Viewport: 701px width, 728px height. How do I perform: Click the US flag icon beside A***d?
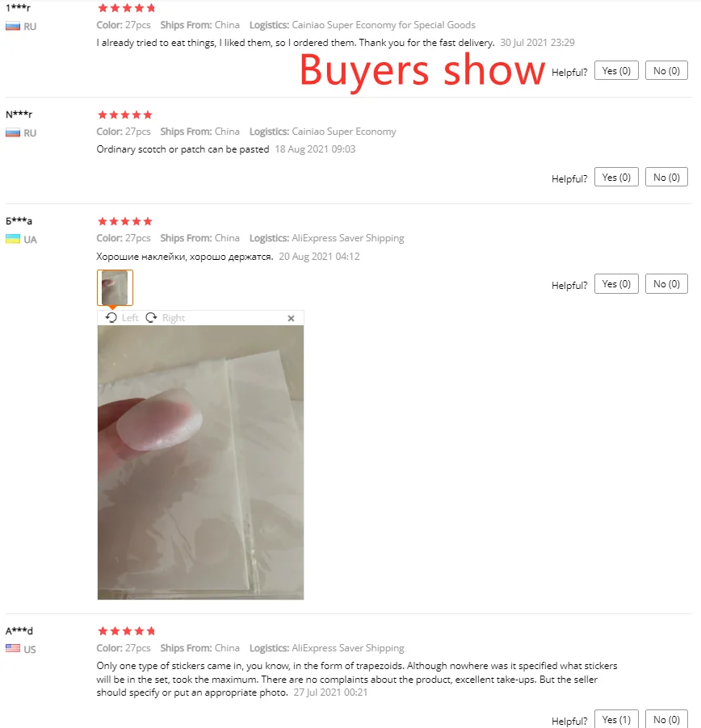click(13, 648)
